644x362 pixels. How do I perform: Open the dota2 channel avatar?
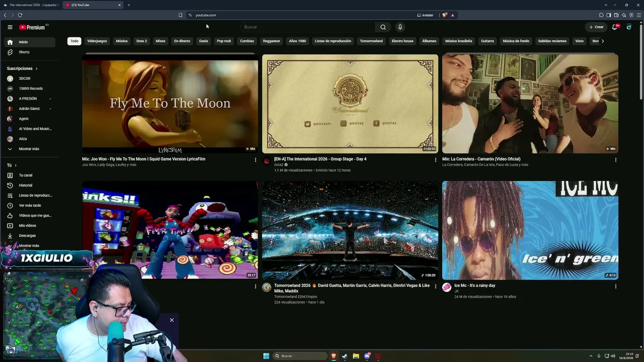pos(267,161)
